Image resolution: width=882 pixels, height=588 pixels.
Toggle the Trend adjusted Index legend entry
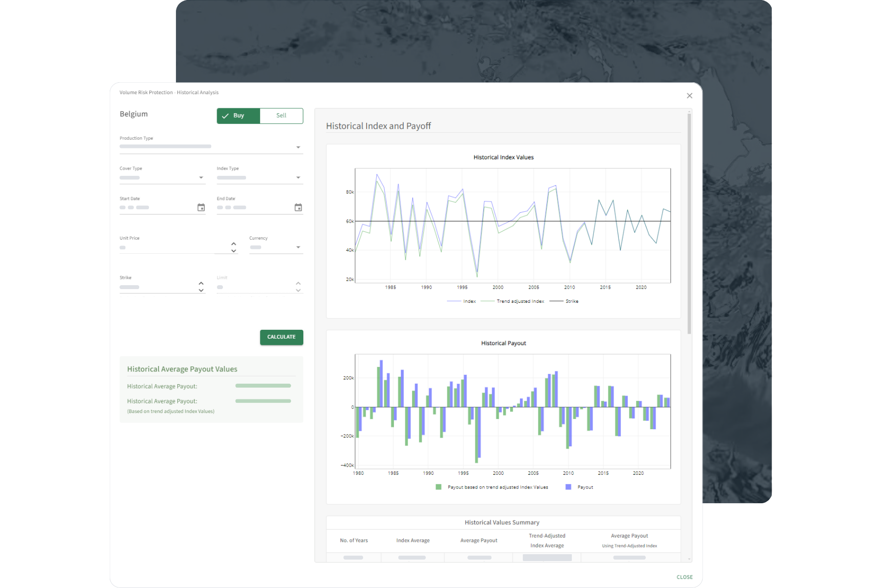[x=513, y=301]
